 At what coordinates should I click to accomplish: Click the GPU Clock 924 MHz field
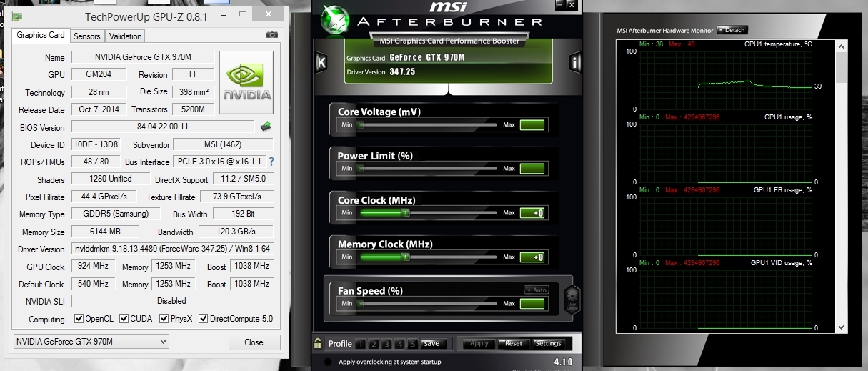[x=94, y=267]
